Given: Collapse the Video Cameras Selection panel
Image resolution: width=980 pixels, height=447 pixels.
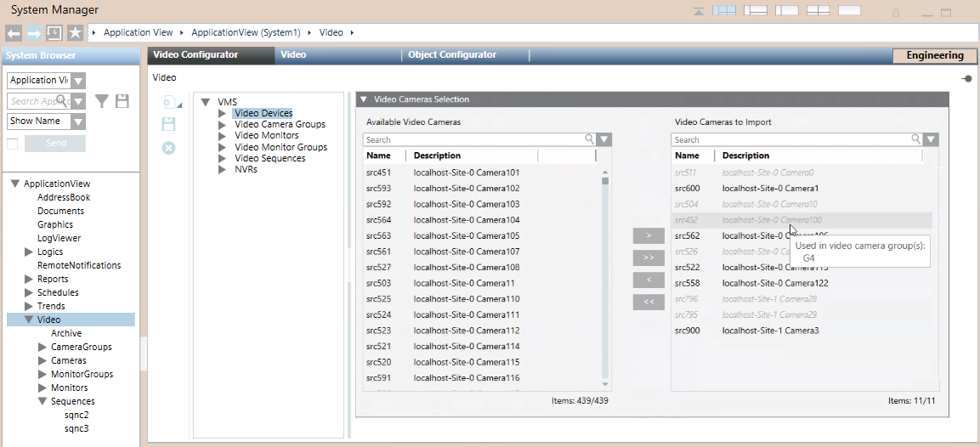Looking at the screenshot, I should [364, 99].
